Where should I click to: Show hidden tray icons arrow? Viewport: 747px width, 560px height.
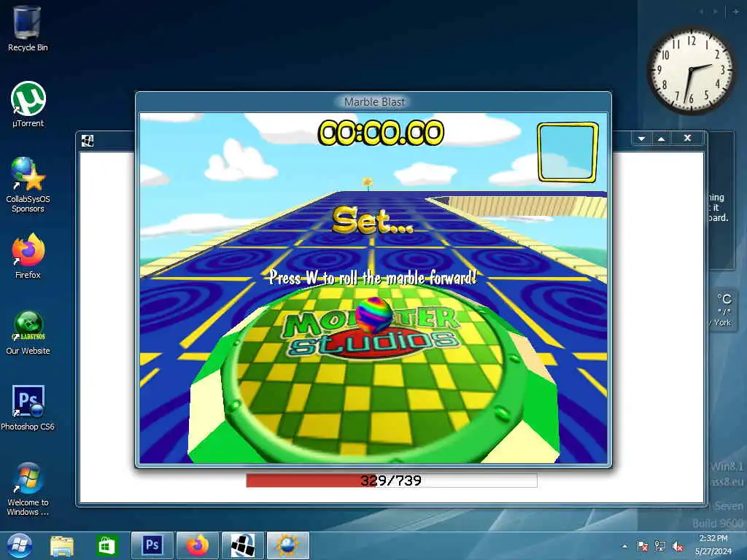[624, 546]
